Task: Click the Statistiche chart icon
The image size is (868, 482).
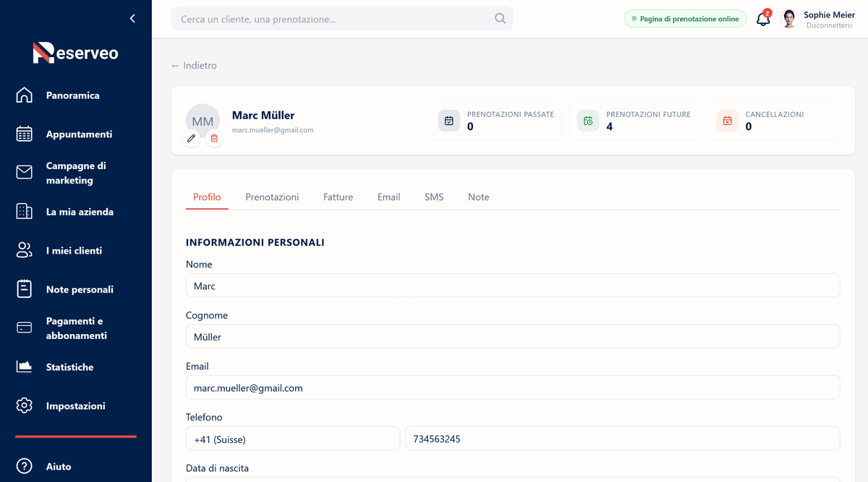Action: pos(25,367)
